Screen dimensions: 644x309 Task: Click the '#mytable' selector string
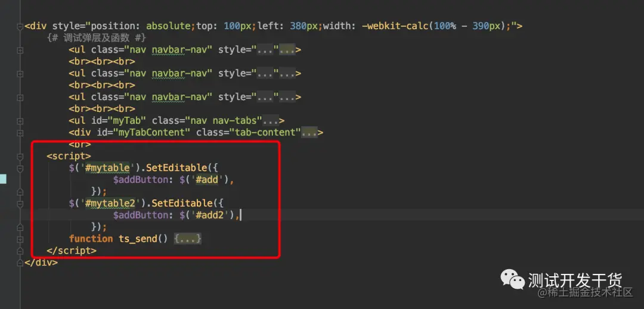[x=107, y=168]
